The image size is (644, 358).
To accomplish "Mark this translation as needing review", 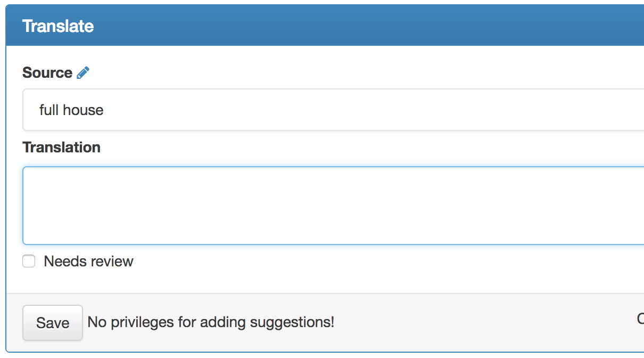I will pos(29,262).
